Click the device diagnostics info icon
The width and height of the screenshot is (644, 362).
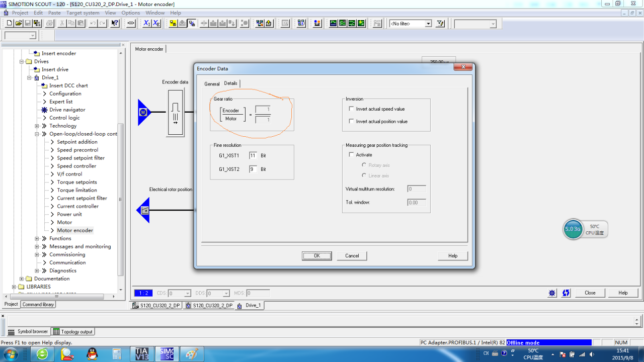(x=301, y=23)
